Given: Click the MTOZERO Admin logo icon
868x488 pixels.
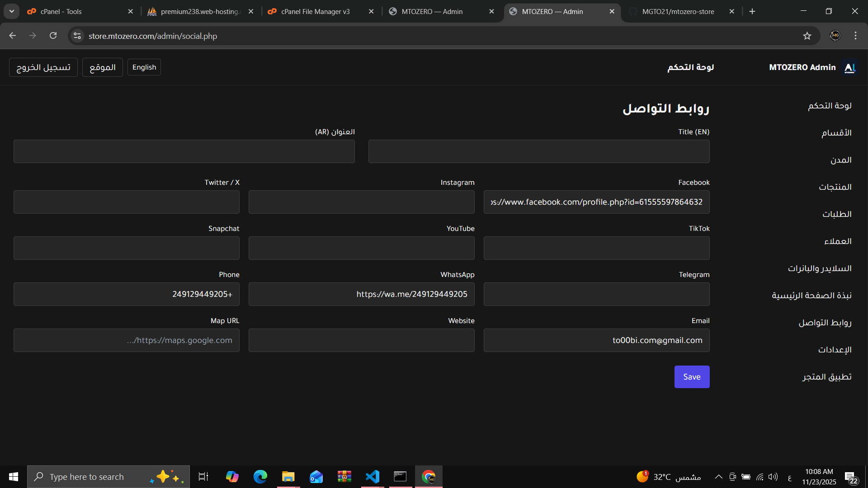Looking at the screenshot, I should [850, 67].
